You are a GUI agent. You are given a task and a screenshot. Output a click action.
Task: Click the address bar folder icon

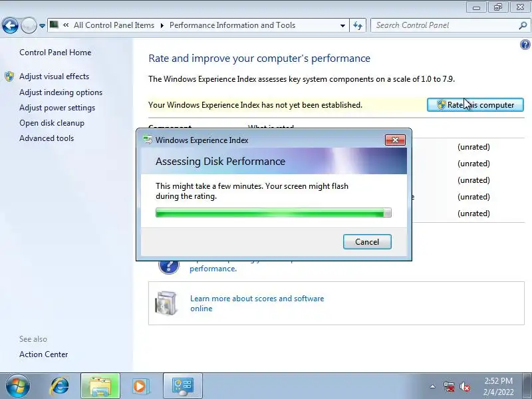(54, 25)
